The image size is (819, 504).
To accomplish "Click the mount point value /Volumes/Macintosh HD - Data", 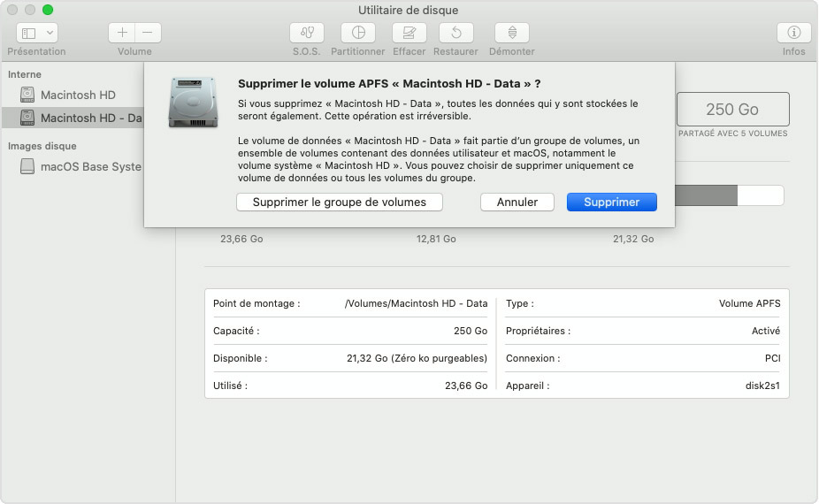I will click(x=416, y=303).
